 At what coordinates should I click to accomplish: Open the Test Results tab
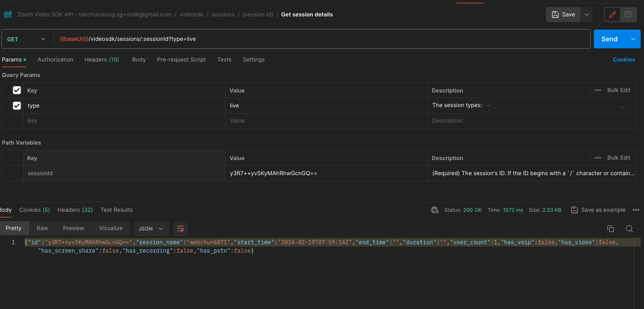(x=117, y=210)
